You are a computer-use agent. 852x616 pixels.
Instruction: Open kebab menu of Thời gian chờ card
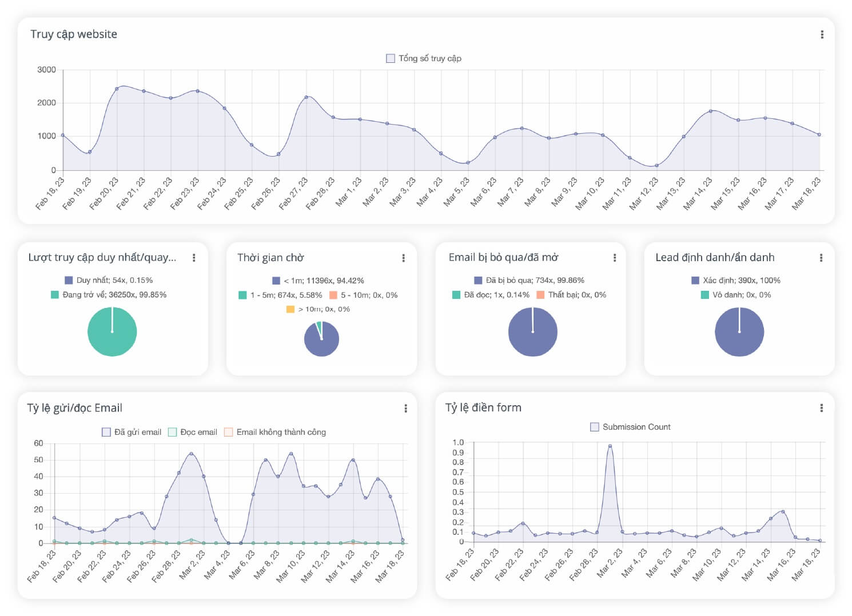(403, 258)
